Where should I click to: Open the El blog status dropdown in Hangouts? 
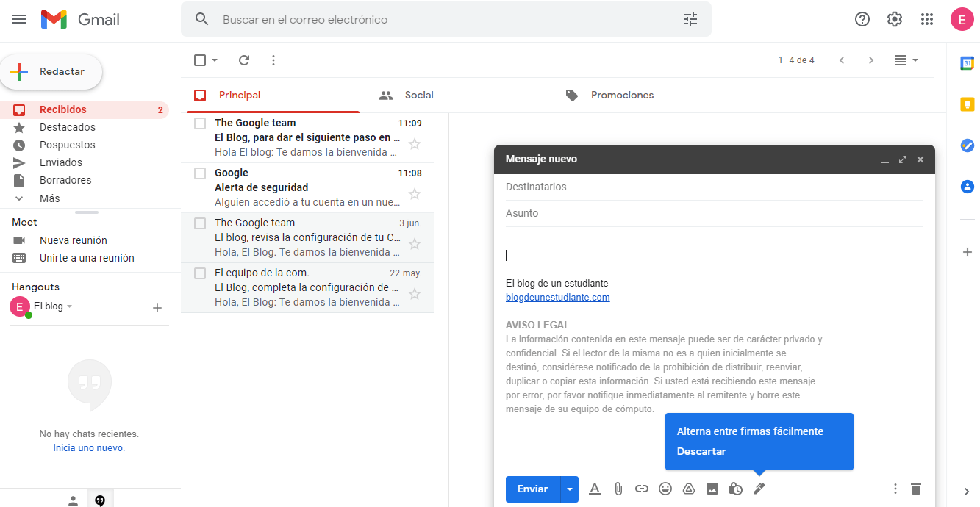coord(69,306)
